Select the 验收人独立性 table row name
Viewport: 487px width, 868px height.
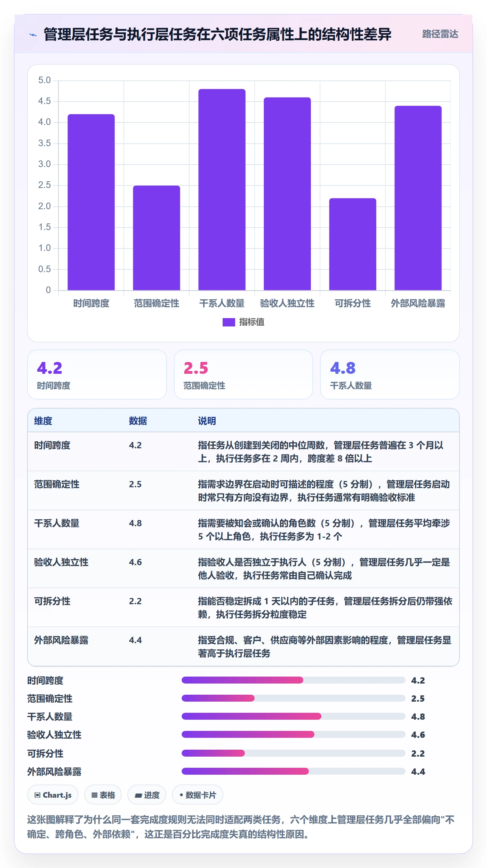[61, 562]
